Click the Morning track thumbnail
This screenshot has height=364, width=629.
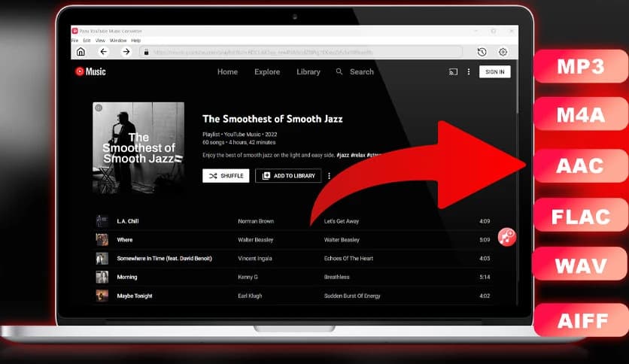[102, 277]
